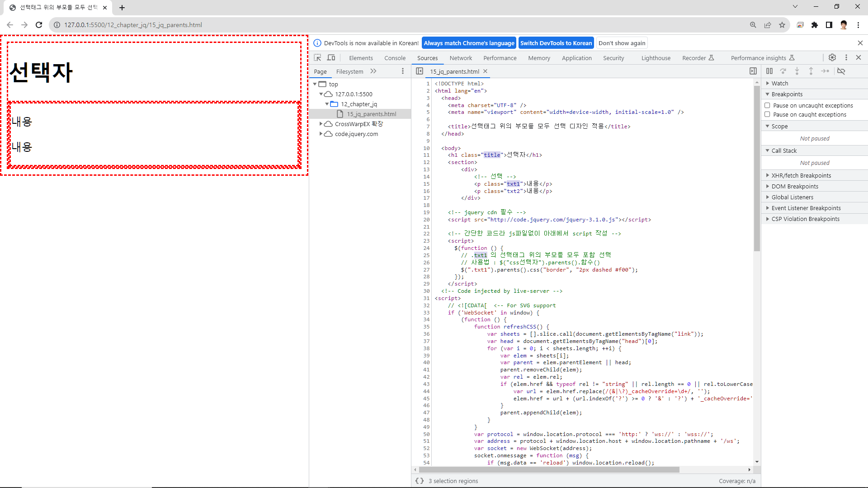Expand the XHR/fetch Breakpoints section
Viewport: 868px width, 488px height.
(x=801, y=175)
